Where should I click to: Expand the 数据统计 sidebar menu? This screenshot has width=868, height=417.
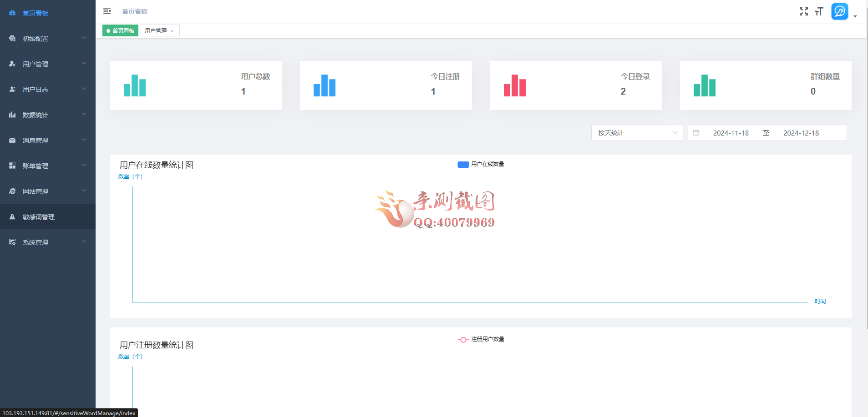tap(48, 115)
